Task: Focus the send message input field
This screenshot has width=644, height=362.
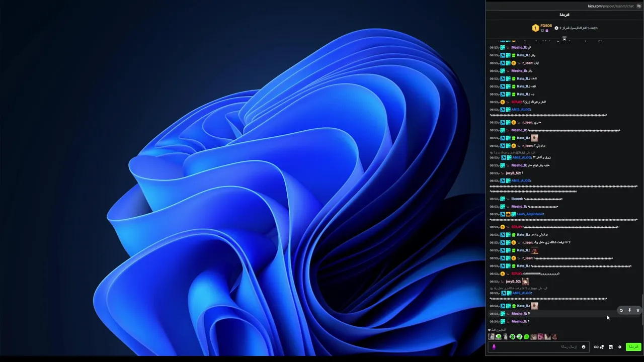Action: [x=538, y=347]
